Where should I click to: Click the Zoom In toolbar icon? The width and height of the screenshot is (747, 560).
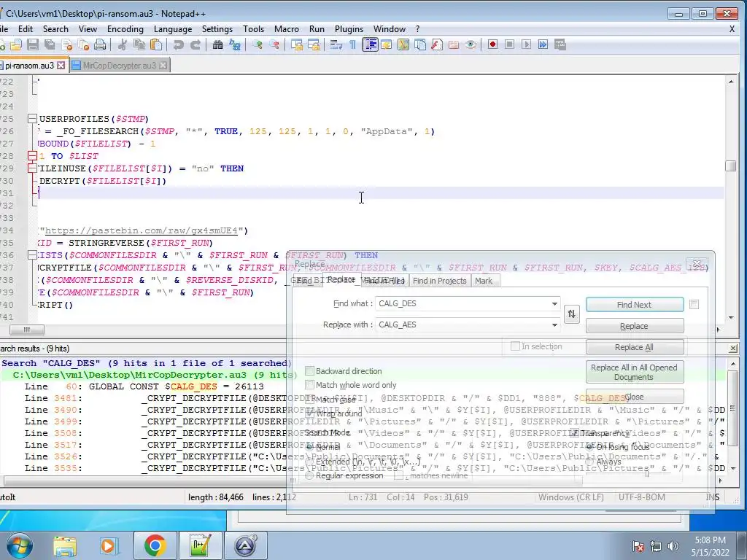[x=258, y=44]
